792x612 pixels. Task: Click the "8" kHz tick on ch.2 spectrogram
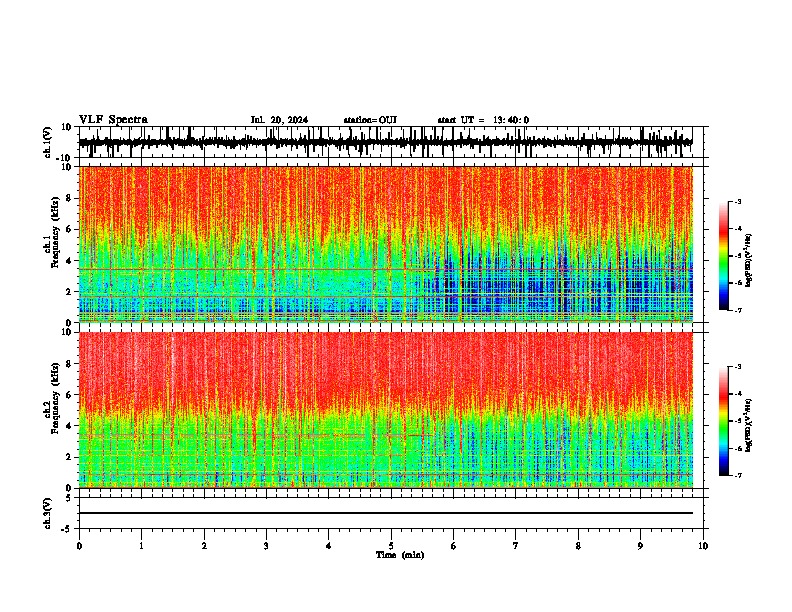click(x=69, y=364)
